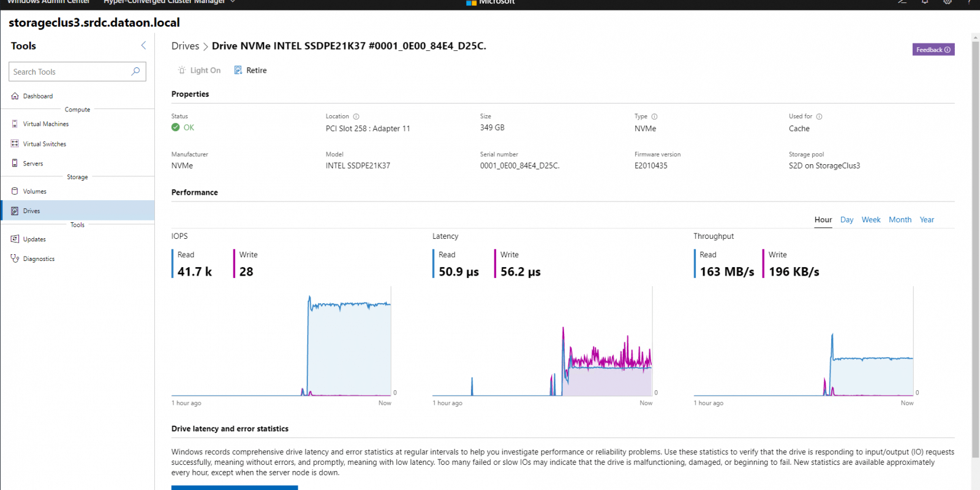Click the size value 349 GB
The height and width of the screenshot is (490, 980).
pyautogui.click(x=492, y=127)
